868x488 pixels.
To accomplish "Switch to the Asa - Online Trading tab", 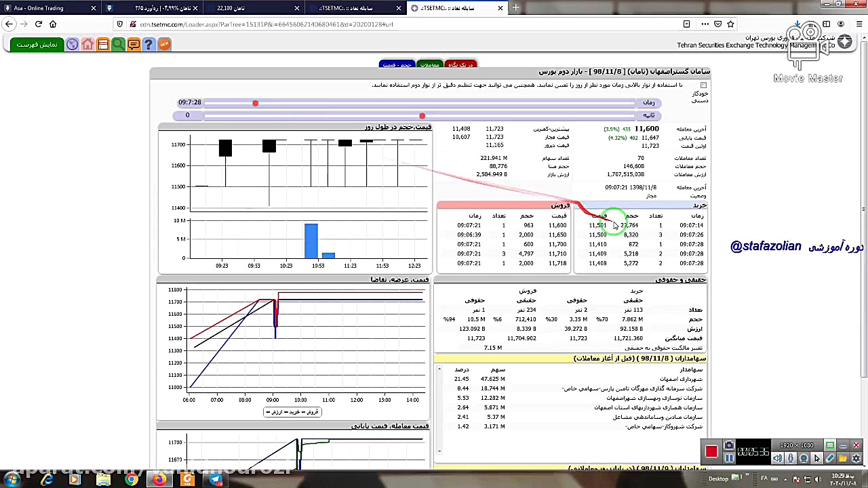I will [x=47, y=8].
